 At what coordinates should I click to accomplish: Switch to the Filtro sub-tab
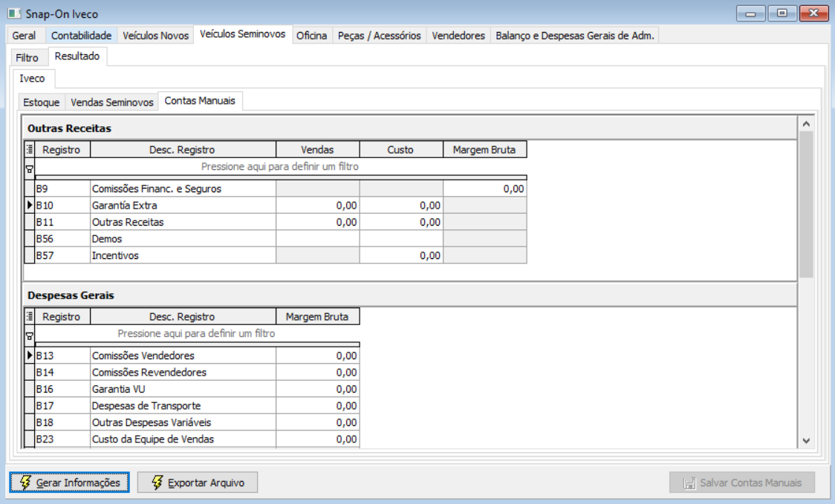pyautogui.click(x=27, y=58)
